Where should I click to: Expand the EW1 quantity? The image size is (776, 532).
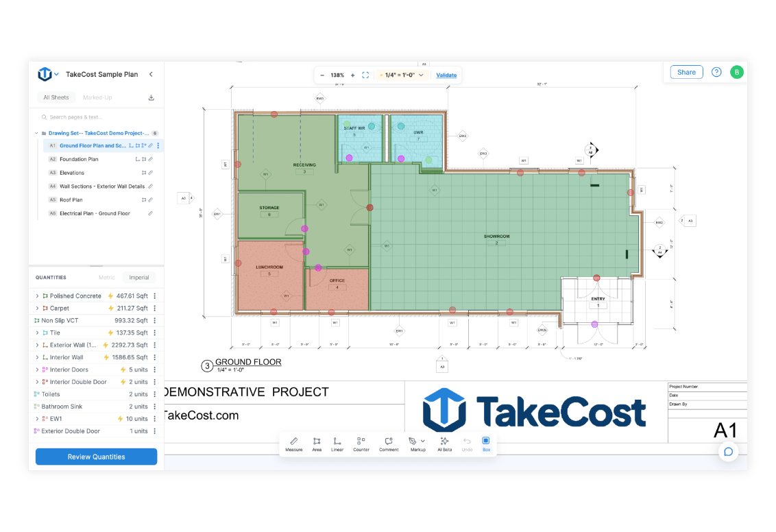[x=37, y=419]
